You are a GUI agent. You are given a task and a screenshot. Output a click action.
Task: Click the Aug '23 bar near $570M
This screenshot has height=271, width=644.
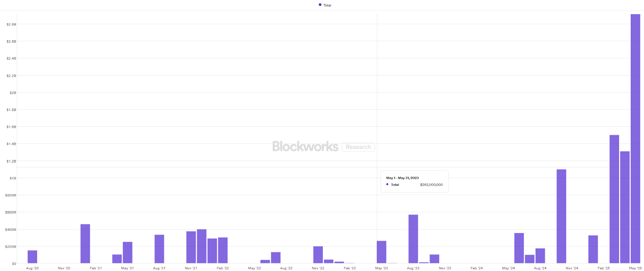pyautogui.click(x=413, y=239)
